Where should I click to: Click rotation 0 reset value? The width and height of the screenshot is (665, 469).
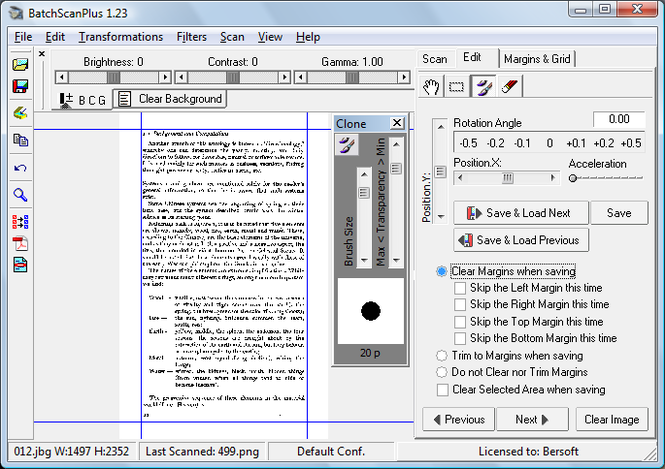550,143
